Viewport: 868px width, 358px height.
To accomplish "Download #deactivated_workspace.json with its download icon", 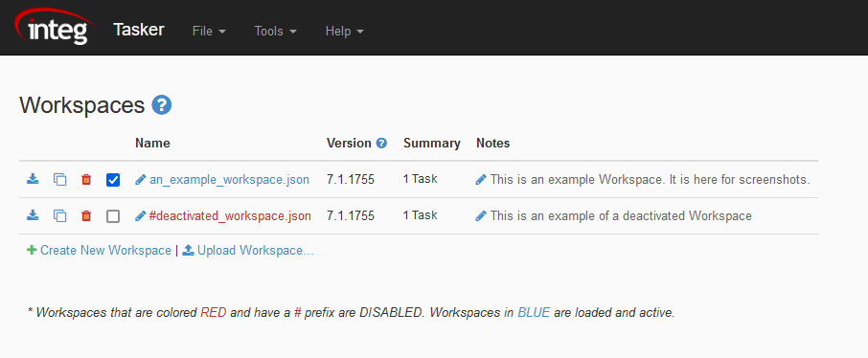I will 33,215.
